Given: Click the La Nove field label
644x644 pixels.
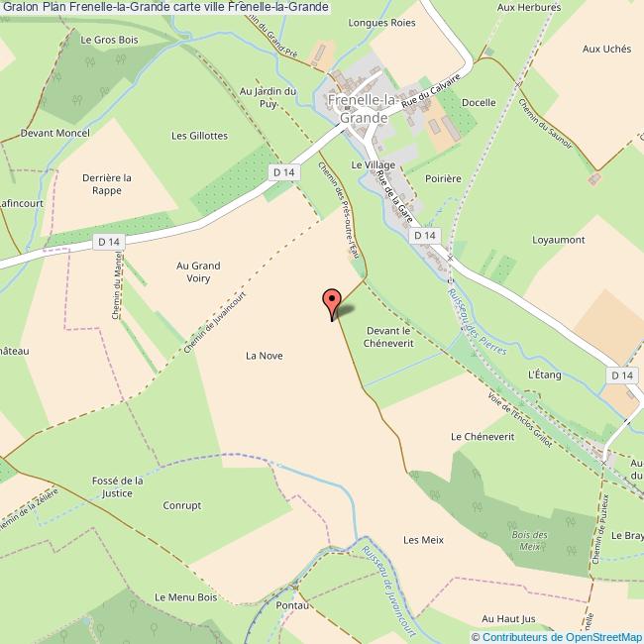Looking at the screenshot, I should click(265, 356).
